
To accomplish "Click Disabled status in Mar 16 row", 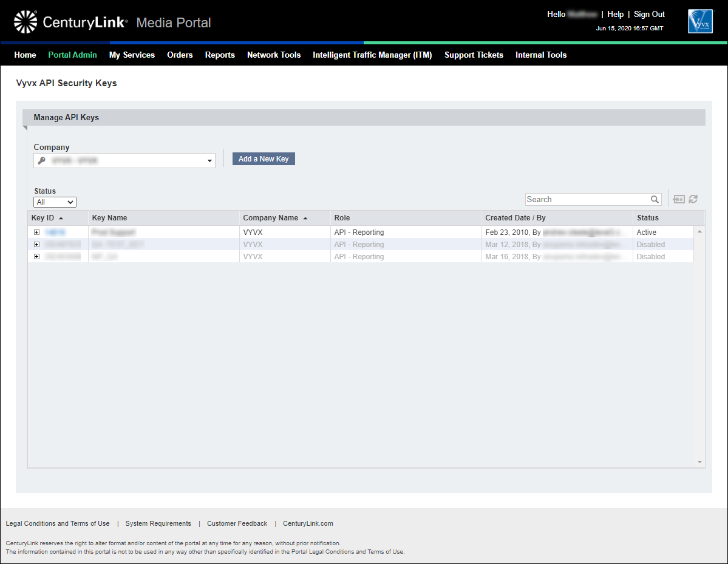I will pyautogui.click(x=650, y=256).
